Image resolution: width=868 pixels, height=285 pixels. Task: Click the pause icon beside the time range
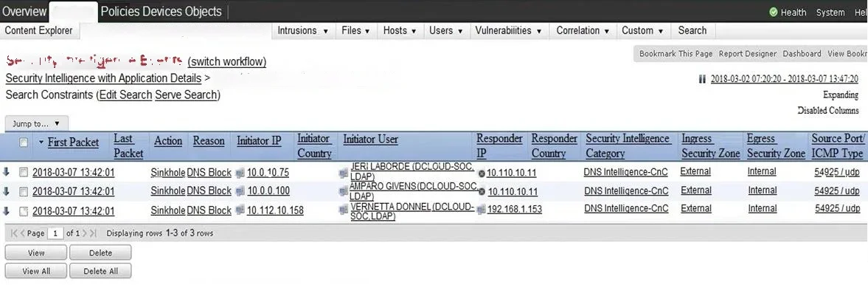[x=702, y=79]
